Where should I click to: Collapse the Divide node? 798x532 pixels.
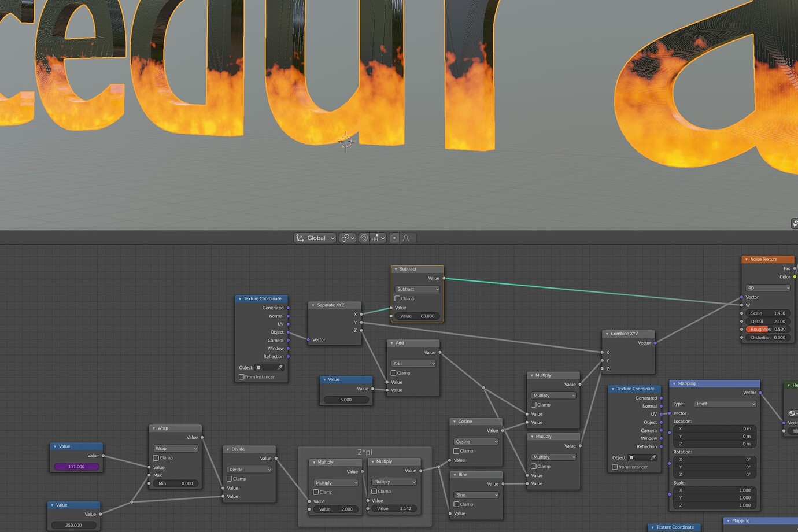tap(228, 449)
